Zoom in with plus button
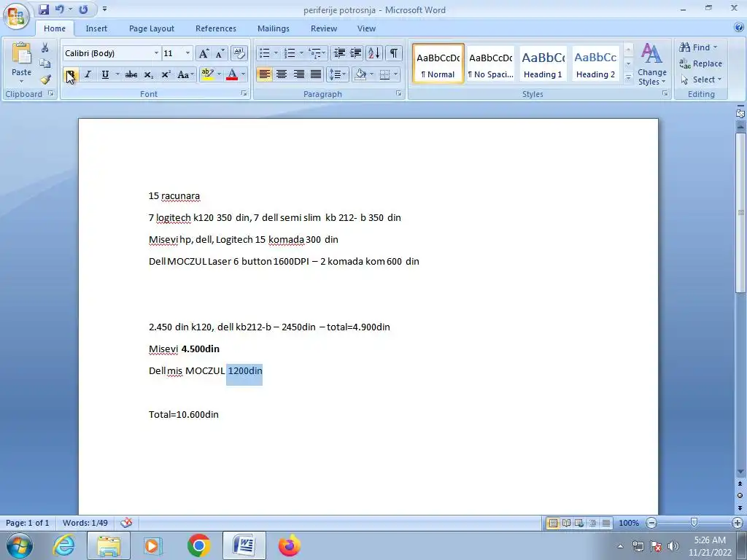 (x=738, y=523)
